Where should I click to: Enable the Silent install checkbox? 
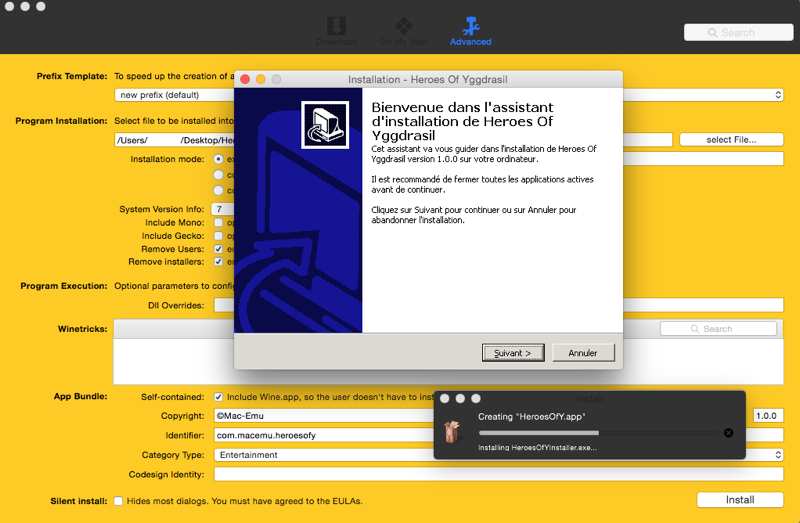point(118,501)
